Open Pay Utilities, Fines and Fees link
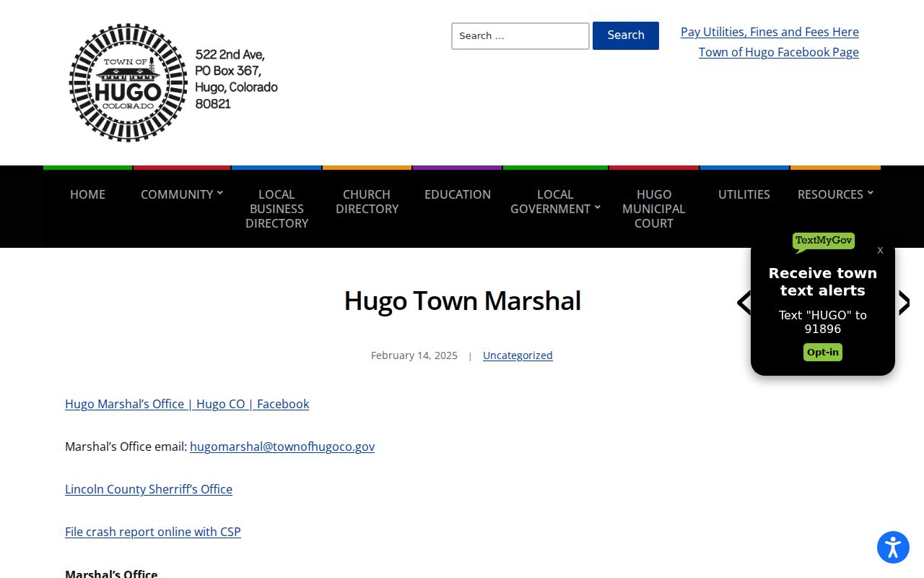This screenshot has height=578, width=924. click(x=770, y=32)
